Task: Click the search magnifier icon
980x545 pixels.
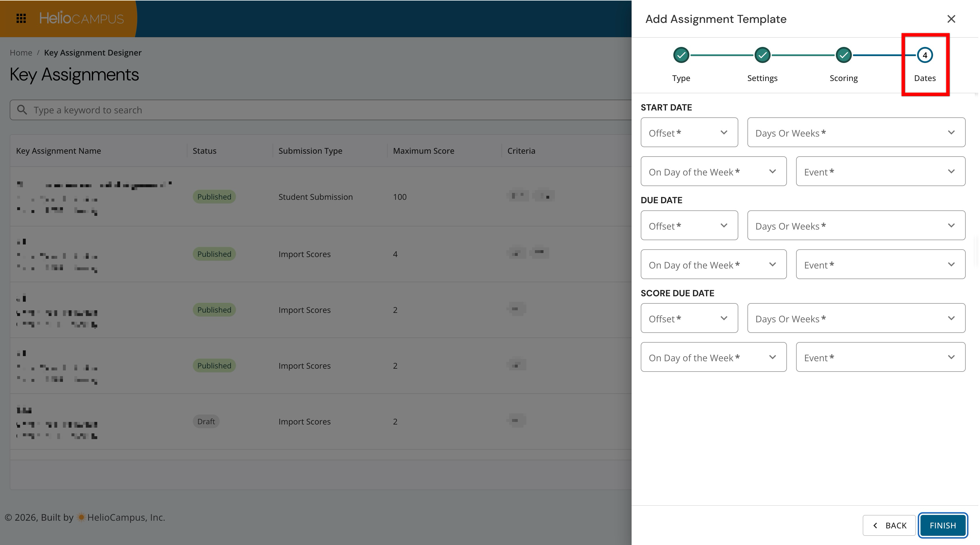Action: (x=22, y=110)
